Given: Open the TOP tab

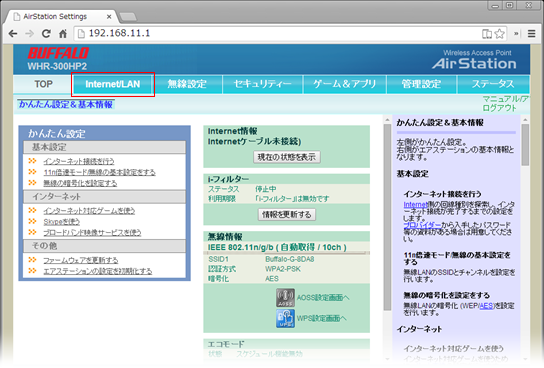Looking at the screenshot, I should (x=43, y=84).
